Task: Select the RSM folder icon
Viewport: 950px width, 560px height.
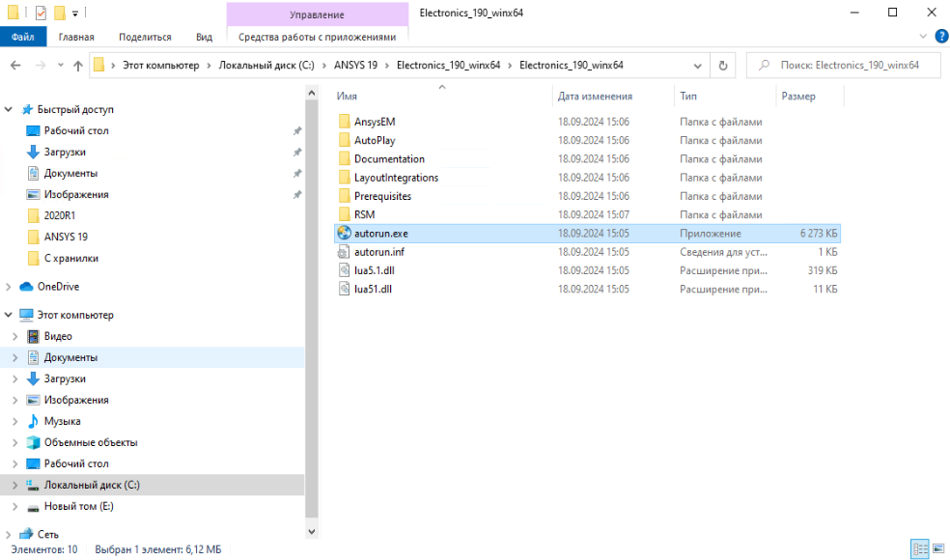Action: pyautogui.click(x=344, y=214)
